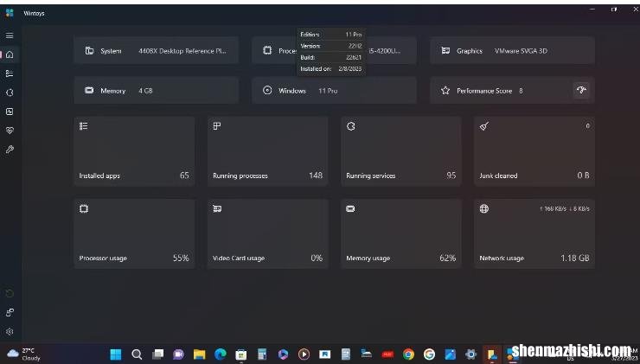Click the Performance Score star icon
The image size is (640, 364).
click(x=445, y=90)
